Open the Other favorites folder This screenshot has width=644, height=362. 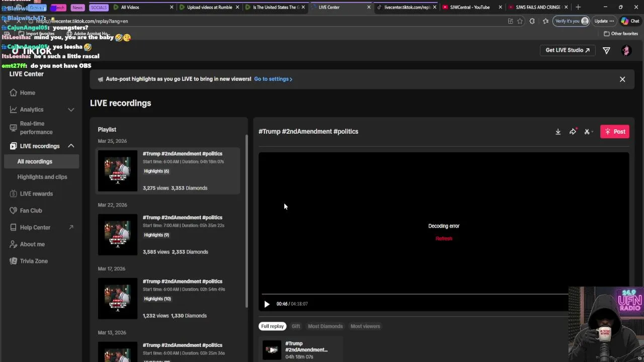[621, 34]
